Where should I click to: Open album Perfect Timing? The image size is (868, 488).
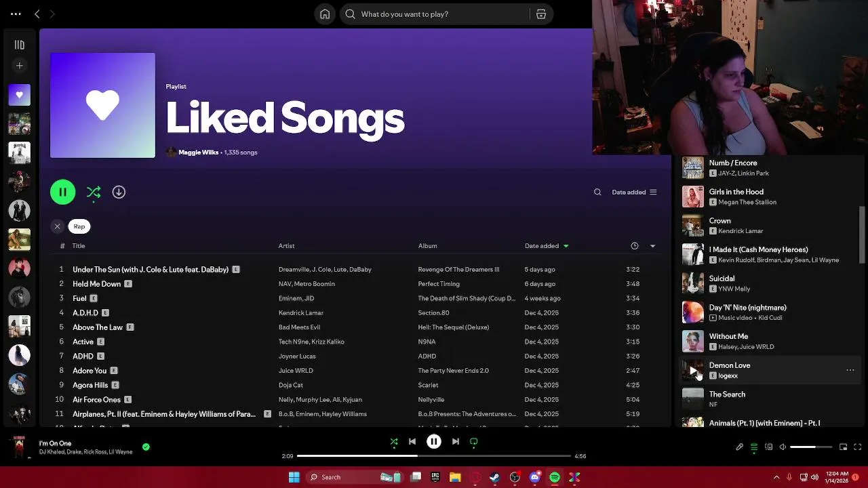tap(439, 284)
